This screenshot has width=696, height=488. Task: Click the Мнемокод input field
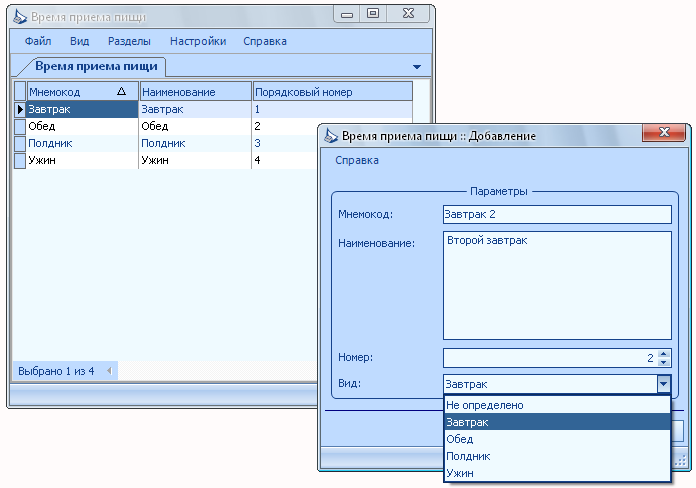(557, 214)
